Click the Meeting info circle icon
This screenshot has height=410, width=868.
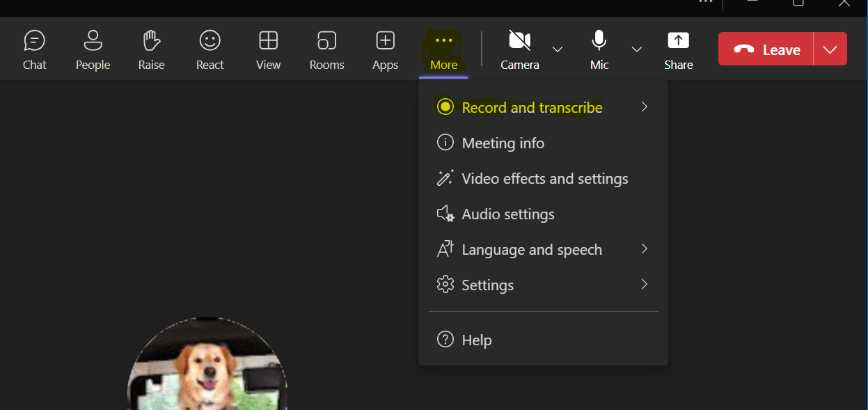[445, 143]
